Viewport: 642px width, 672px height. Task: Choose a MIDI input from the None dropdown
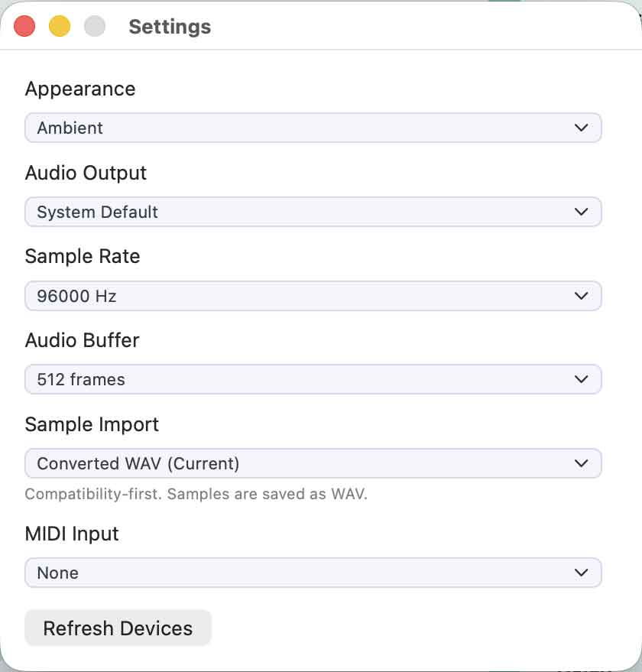(x=306, y=573)
